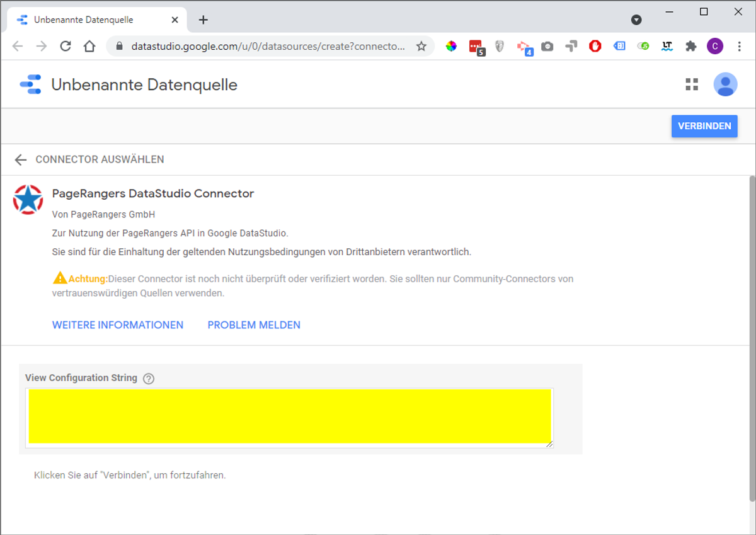The width and height of the screenshot is (756, 535).
Task: Reload the page
Action: 65,46
